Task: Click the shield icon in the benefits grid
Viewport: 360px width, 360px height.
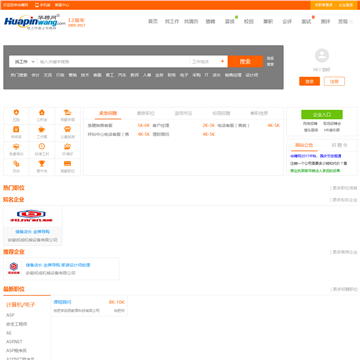Action: (16, 112)
